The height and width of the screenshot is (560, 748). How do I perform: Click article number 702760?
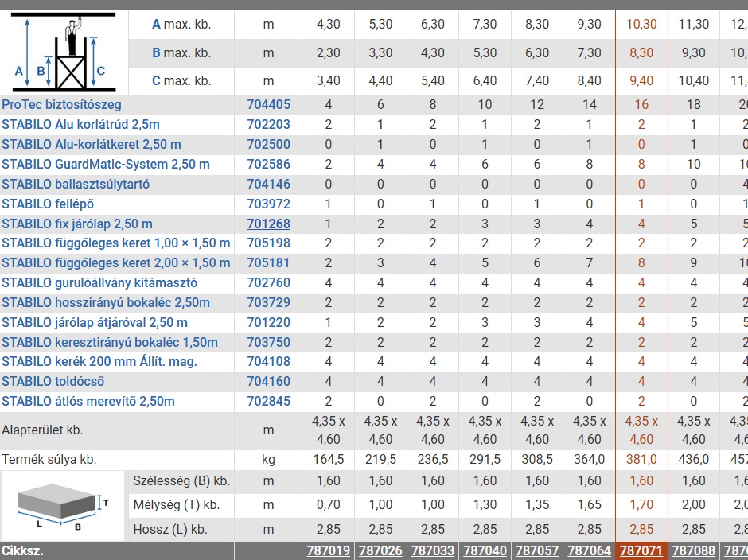pos(269,283)
